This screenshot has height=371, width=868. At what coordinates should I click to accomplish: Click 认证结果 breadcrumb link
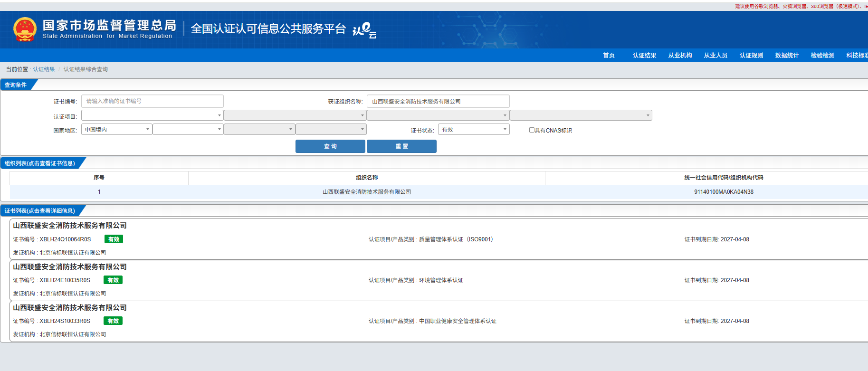(x=44, y=69)
